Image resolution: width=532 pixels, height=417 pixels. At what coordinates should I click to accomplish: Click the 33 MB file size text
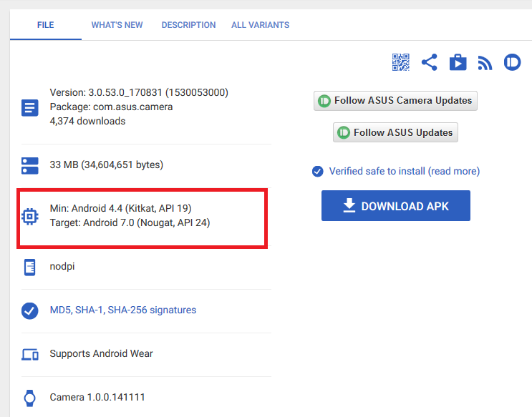pos(107,165)
